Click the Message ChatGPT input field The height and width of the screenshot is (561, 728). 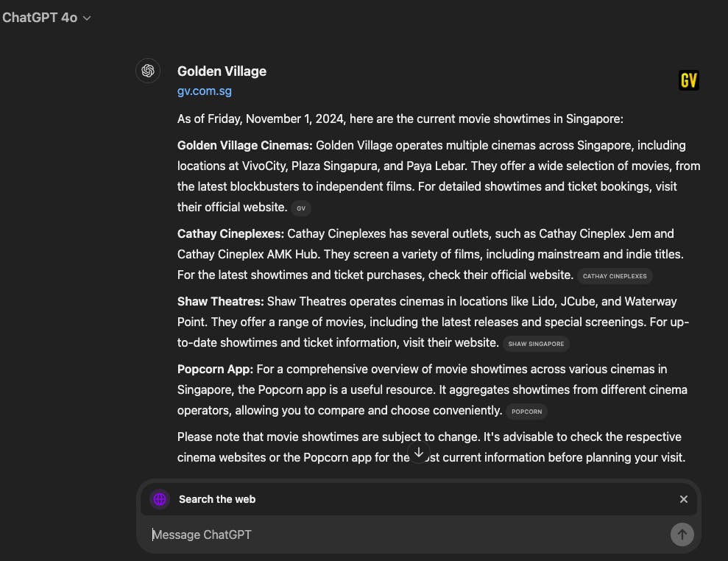[x=294, y=534]
